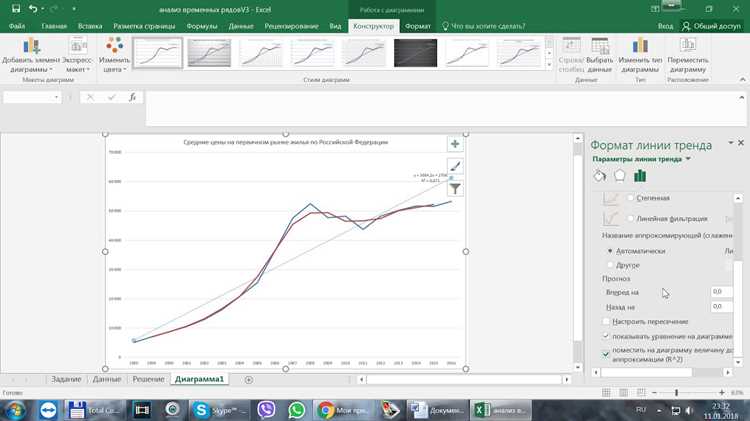Click Вход sign-in link
Image resolution: width=750 pixels, height=421 pixels.
(665, 26)
